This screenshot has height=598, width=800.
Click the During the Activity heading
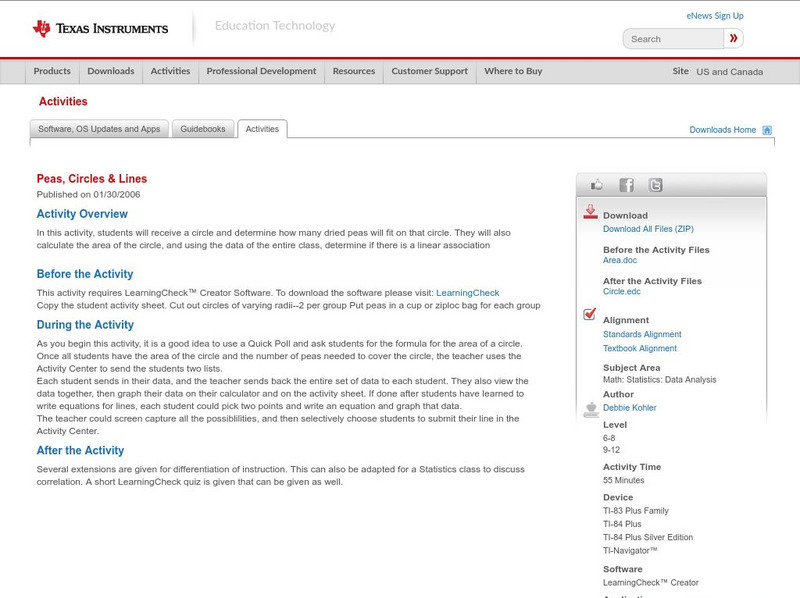[85, 325]
